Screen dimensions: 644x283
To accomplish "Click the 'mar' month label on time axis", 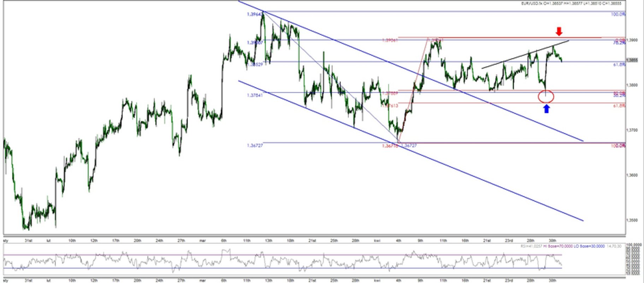I will (202, 241).
